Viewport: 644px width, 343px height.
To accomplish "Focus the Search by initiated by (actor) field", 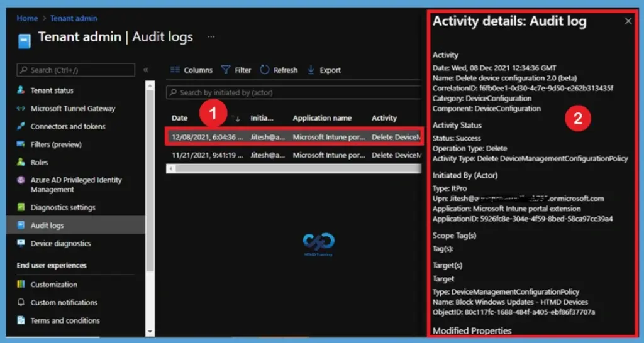I will pyautogui.click(x=294, y=93).
